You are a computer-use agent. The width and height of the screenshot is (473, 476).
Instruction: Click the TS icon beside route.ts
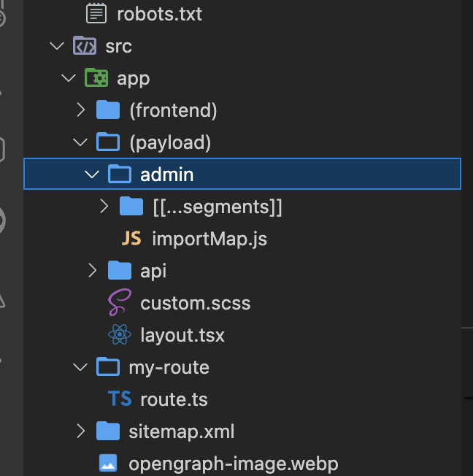pos(120,399)
